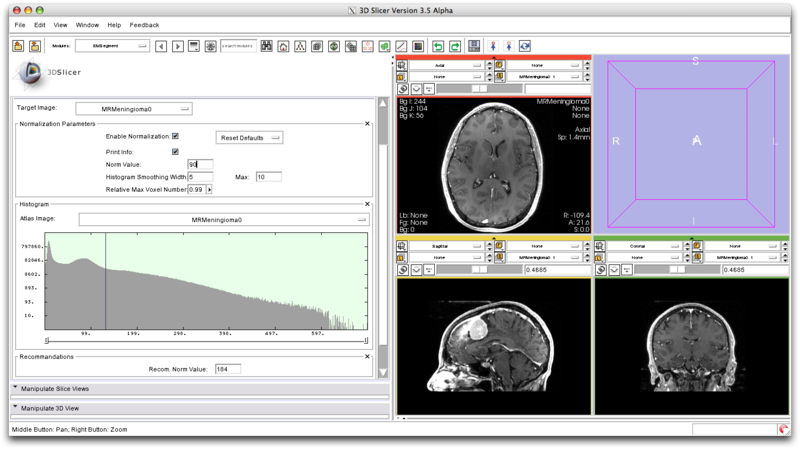Click the Histogram Smoothing Width field
800x449 pixels.
click(201, 177)
